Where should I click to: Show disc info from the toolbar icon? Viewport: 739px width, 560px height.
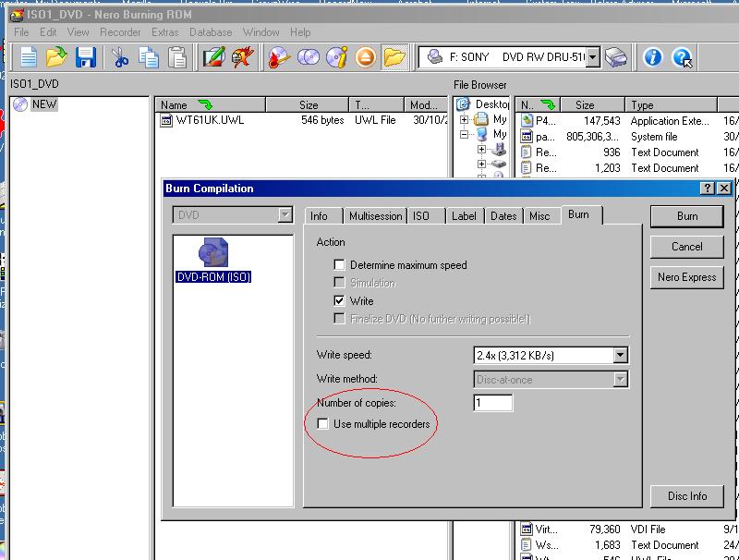click(337, 57)
